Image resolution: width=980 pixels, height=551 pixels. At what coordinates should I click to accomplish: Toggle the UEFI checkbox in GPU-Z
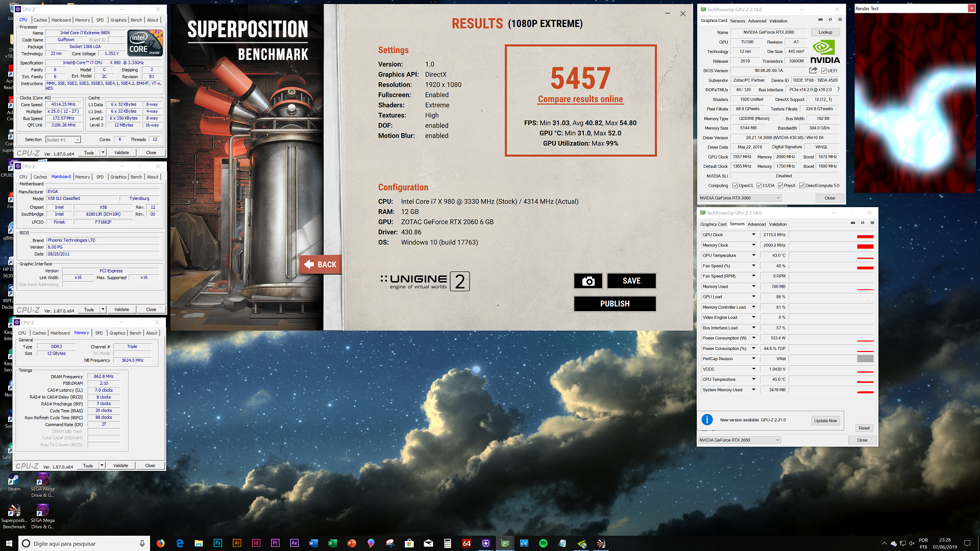(824, 71)
